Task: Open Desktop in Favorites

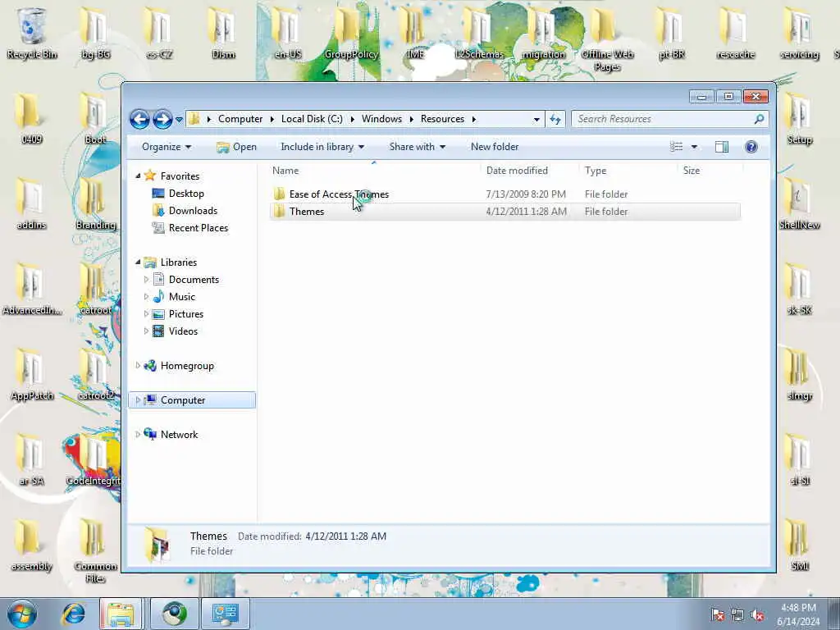Action: coord(186,194)
